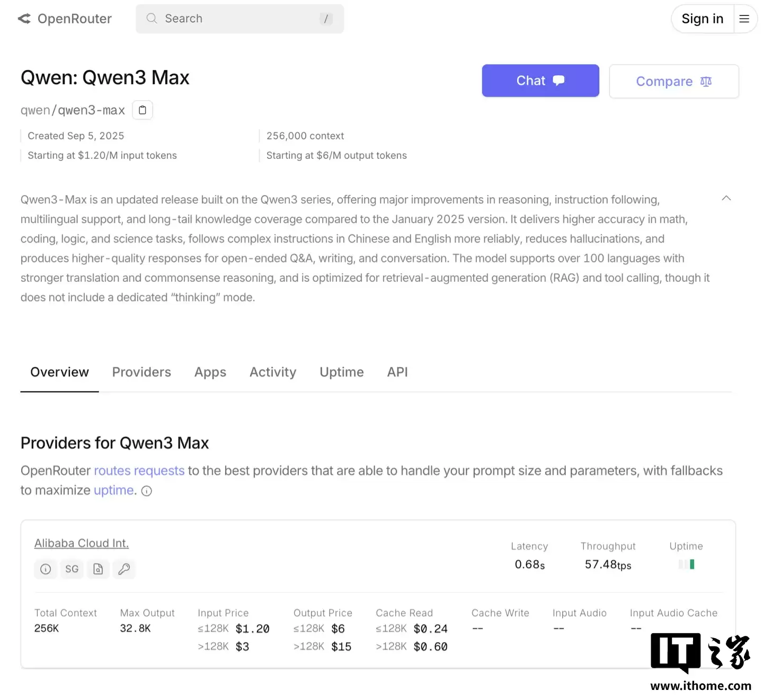Viewport: 763px width, 700px height.
Task: Copy the qwen/qwen3-max model name
Action: coord(142,110)
